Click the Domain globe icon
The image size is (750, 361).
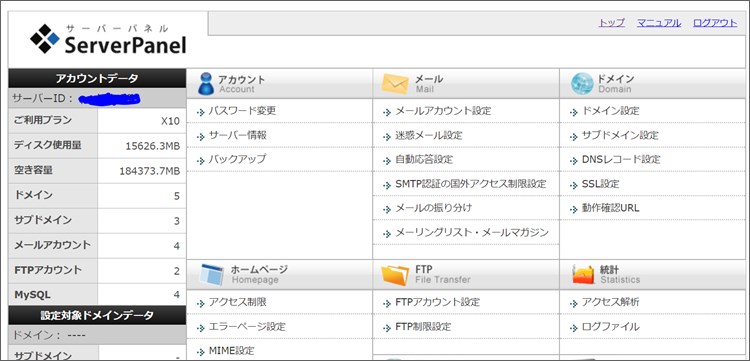coord(582,84)
